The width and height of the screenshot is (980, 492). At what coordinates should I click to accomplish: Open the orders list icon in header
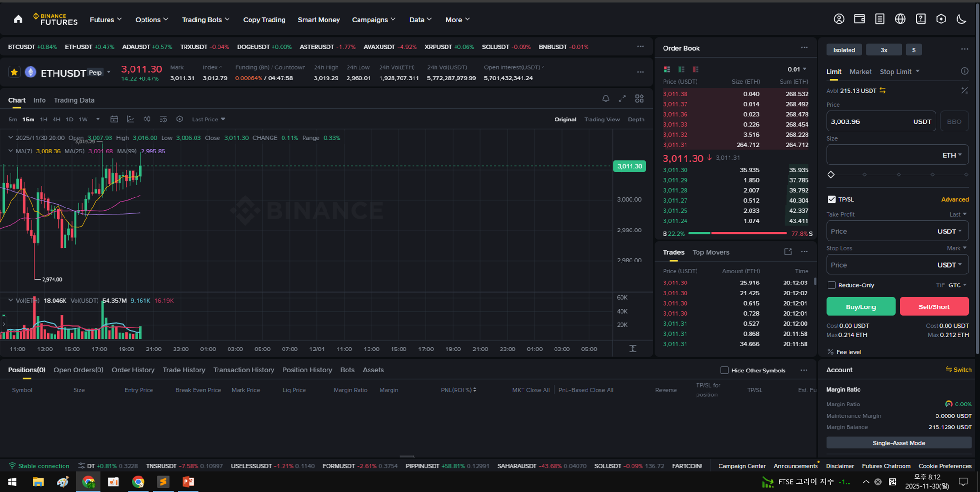point(880,19)
